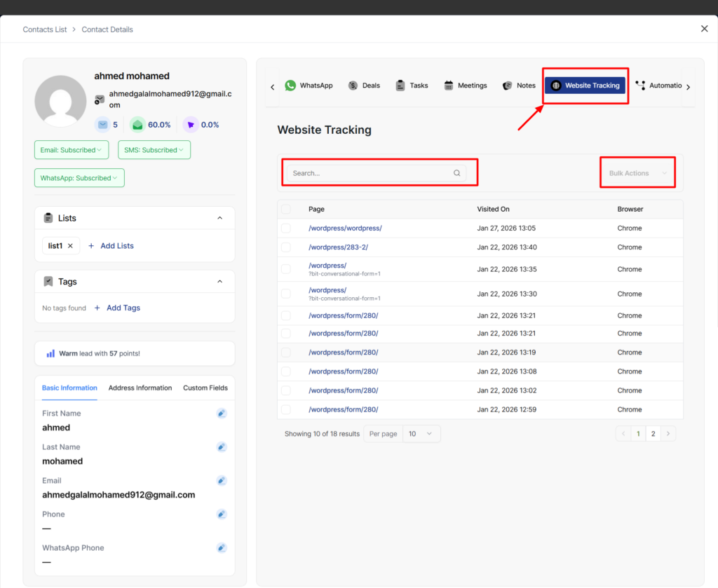The image size is (718, 588).
Task: Remove list1 using its X icon
Action: (x=70, y=246)
